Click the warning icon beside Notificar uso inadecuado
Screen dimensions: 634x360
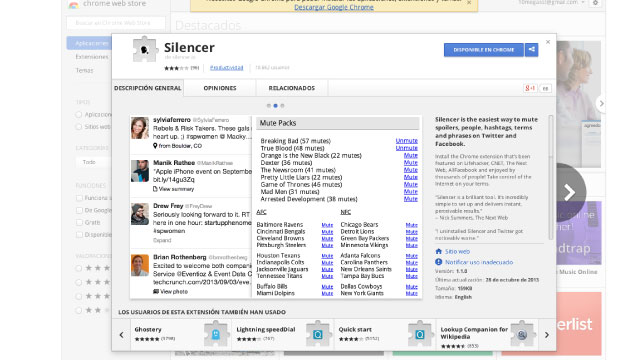[439, 262]
